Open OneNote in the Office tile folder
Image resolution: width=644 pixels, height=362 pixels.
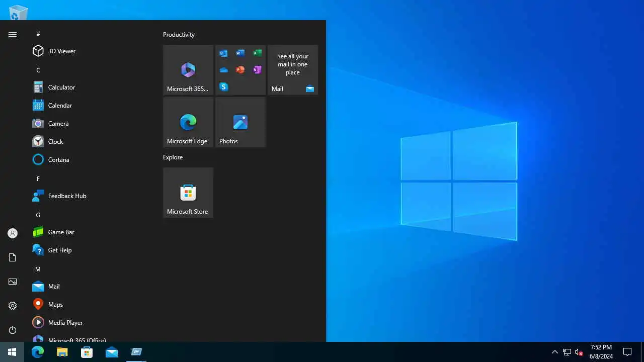(x=257, y=70)
